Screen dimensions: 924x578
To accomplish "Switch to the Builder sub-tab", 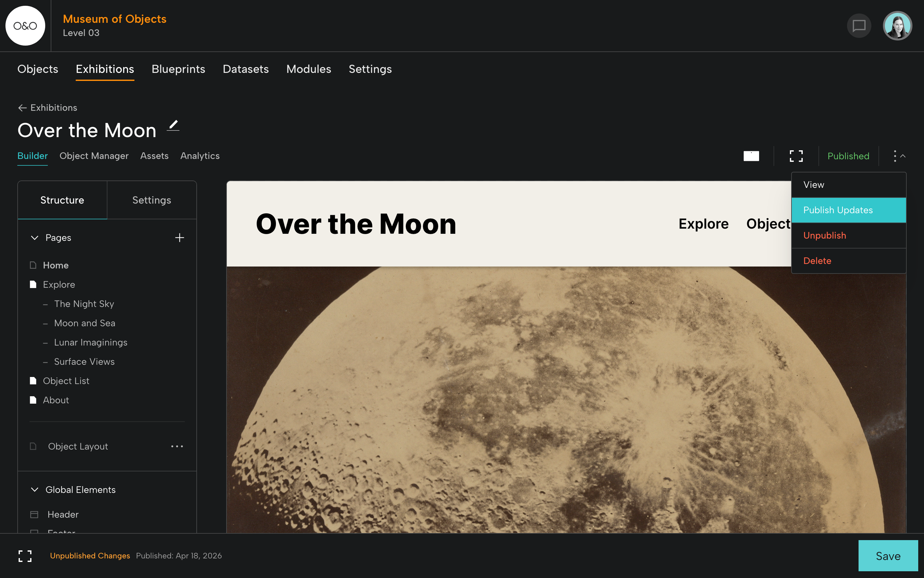I will pyautogui.click(x=32, y=156).
